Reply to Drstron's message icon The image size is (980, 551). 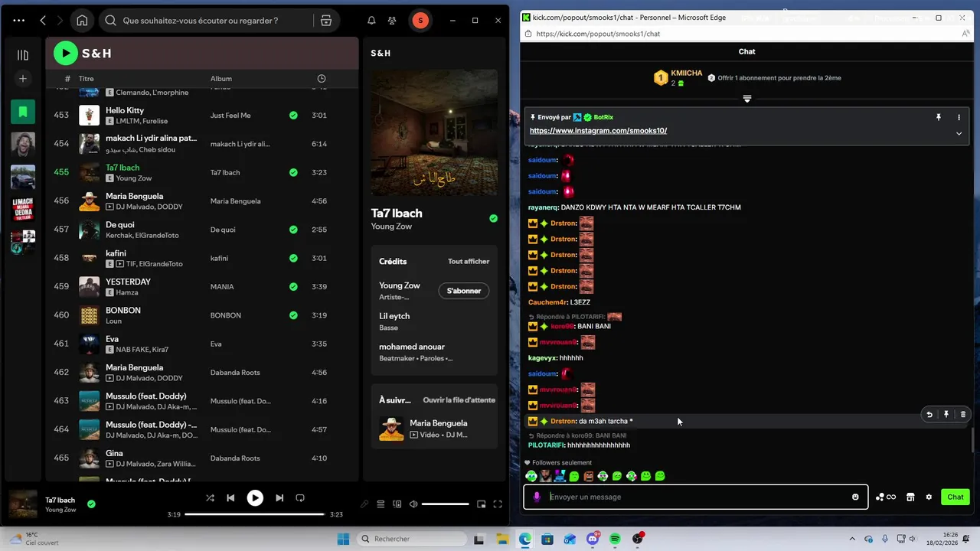[x=929, y=414]
